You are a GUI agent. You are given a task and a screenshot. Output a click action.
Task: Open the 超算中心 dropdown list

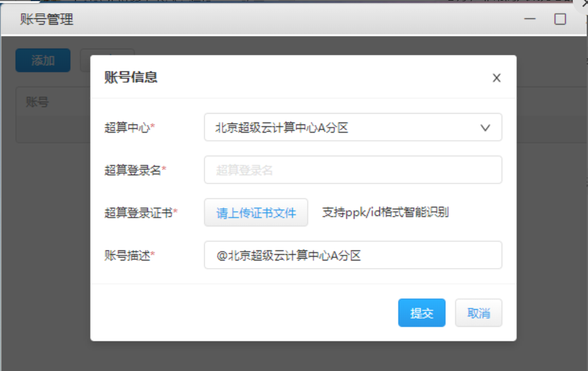(x=353, y=128)
